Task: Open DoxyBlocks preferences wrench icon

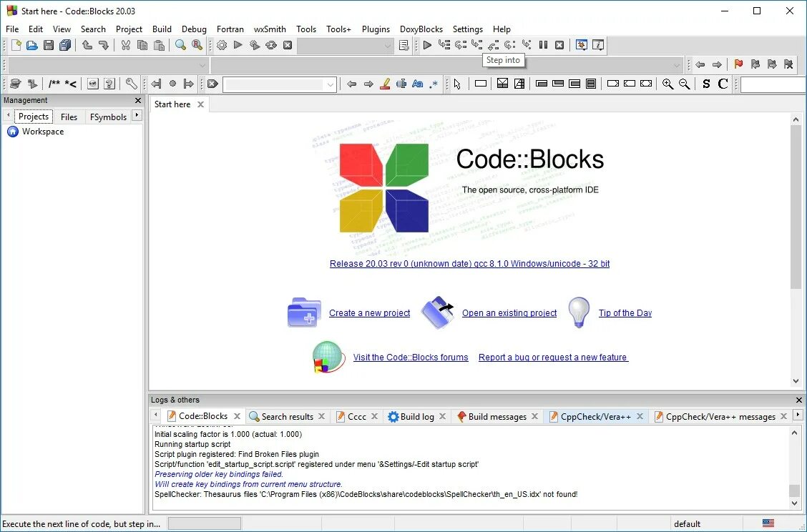Action: pyautogui.click(x=131, y=84)
